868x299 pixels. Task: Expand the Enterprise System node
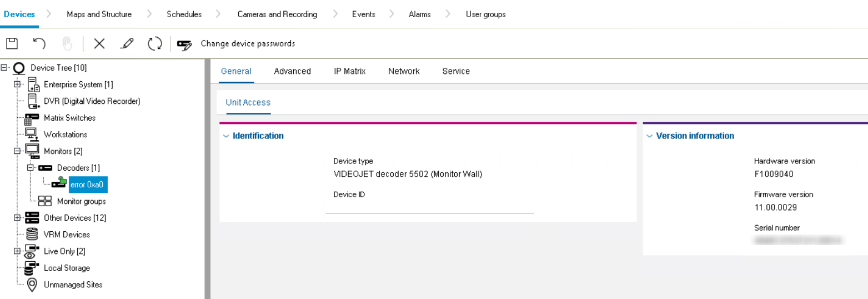coord(17,84)
